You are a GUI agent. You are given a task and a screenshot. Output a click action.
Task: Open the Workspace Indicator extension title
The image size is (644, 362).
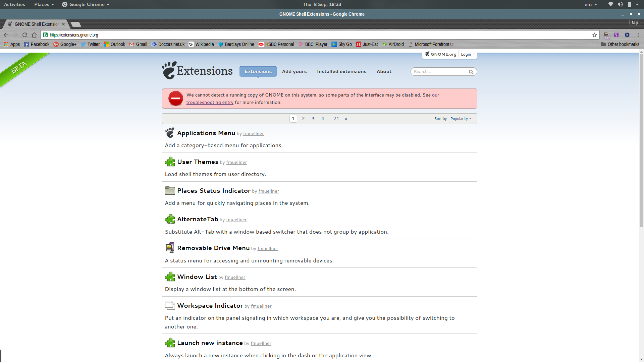(x=210, y=306)
